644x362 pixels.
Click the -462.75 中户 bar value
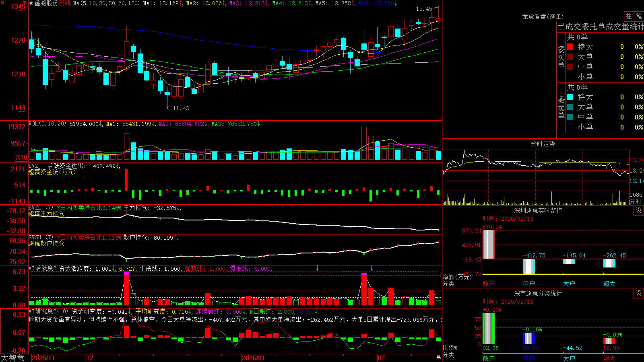point(534,255)
